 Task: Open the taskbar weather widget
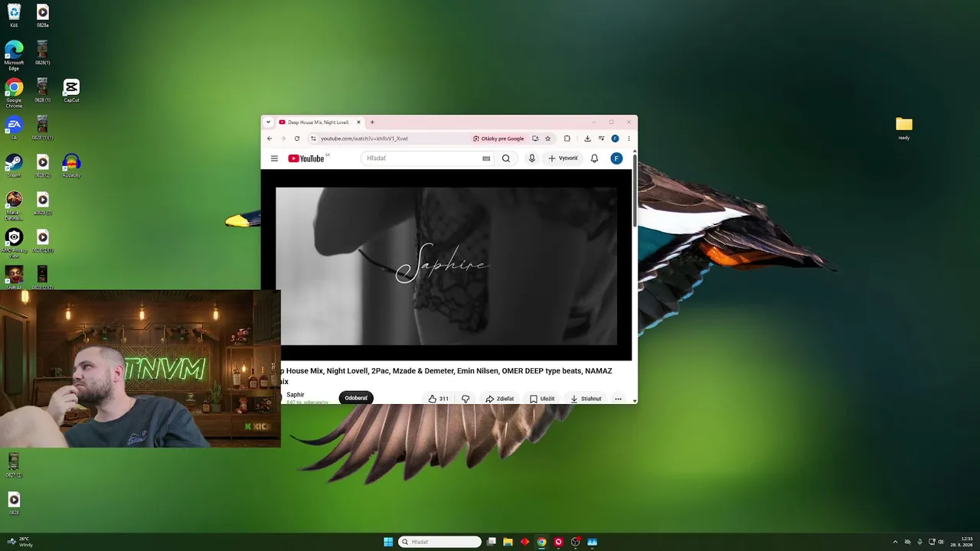(20, 542)
